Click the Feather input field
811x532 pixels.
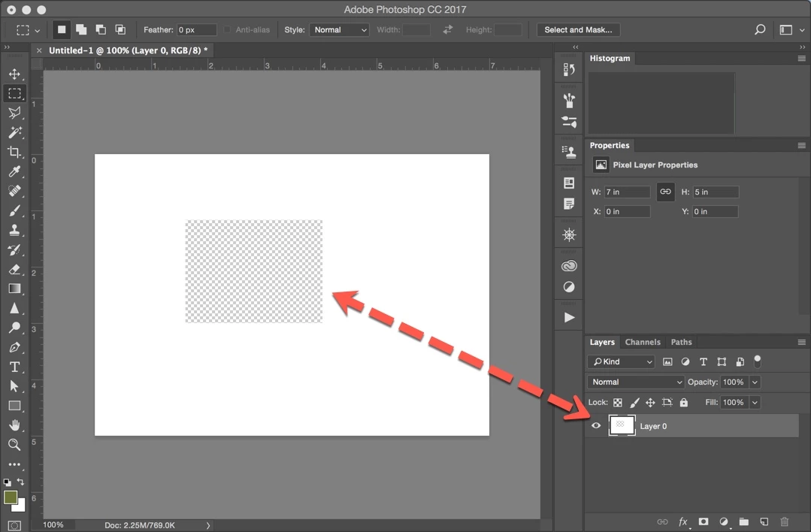196,30
